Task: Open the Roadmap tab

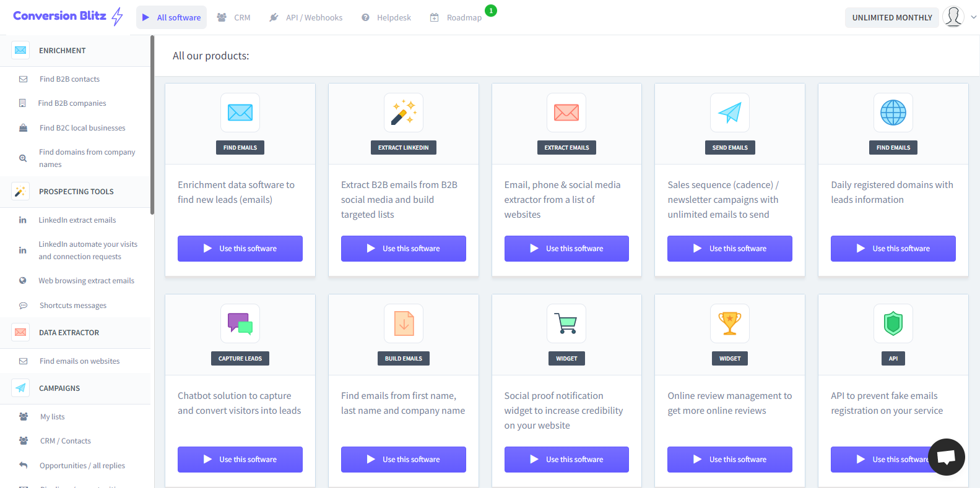Action: (x=456, y=17)
